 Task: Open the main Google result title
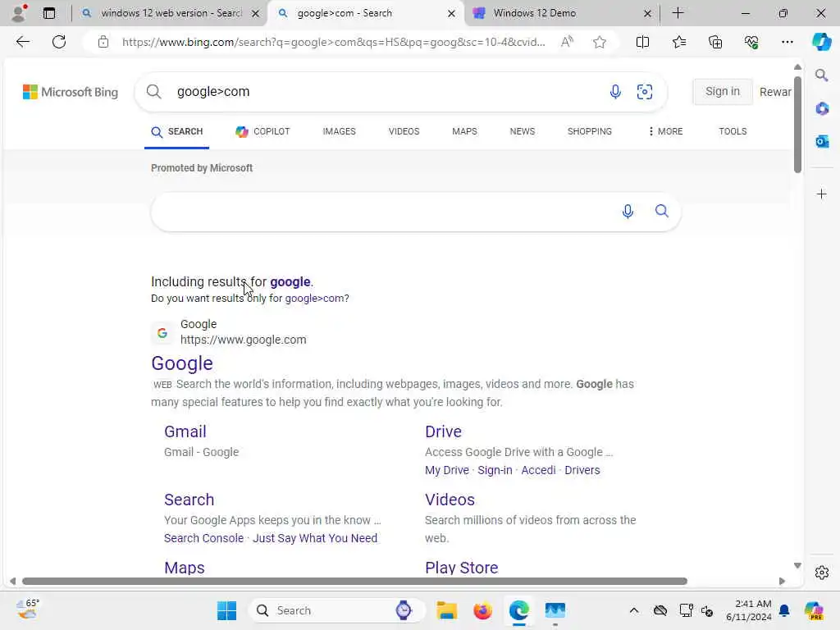pyautogui.click(x=182, y=363)
